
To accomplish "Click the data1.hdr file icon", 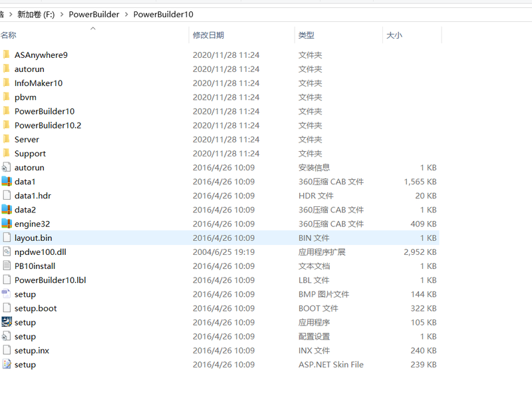I will coord(7,196).
